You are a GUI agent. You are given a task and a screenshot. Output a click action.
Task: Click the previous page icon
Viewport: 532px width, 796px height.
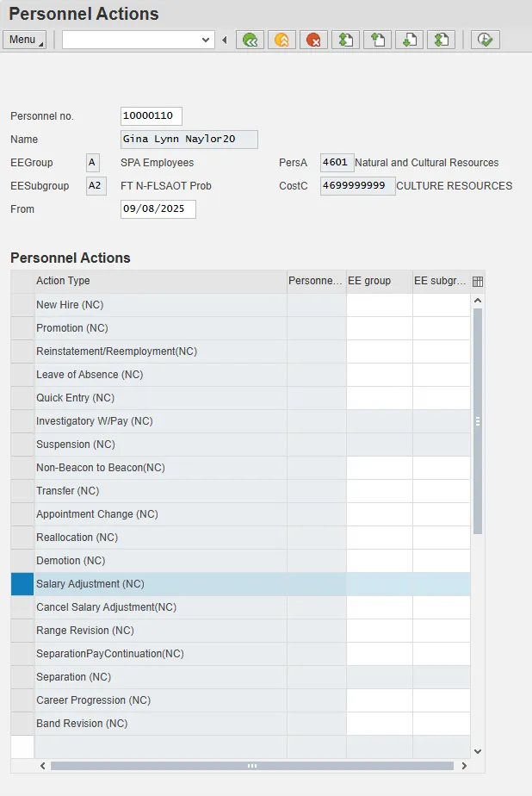pos(378,40)
